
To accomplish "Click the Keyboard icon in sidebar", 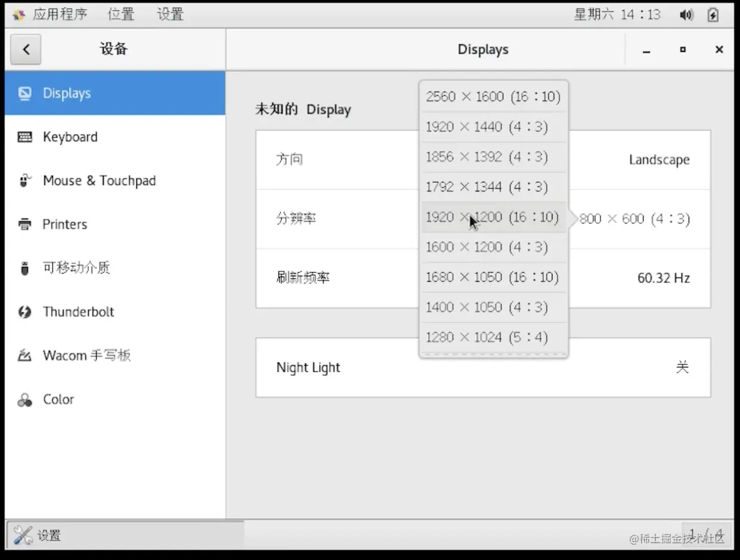I will [24, 137].
